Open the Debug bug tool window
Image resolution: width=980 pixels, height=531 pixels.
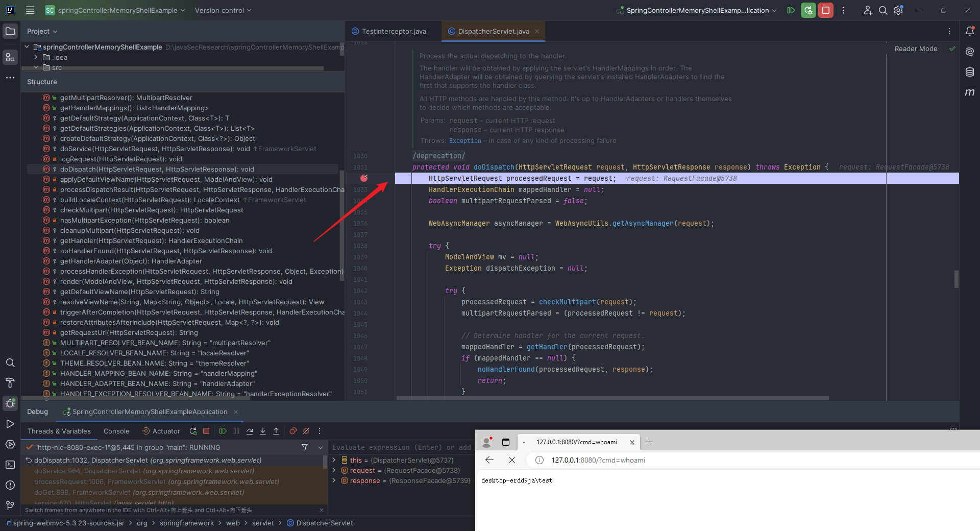coord(10,403)
